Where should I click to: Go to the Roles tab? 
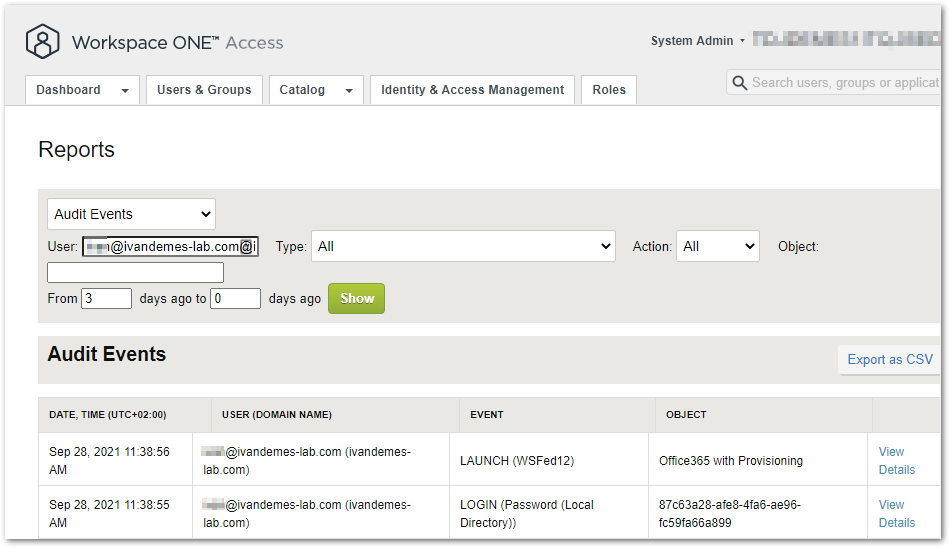(608, 90)
